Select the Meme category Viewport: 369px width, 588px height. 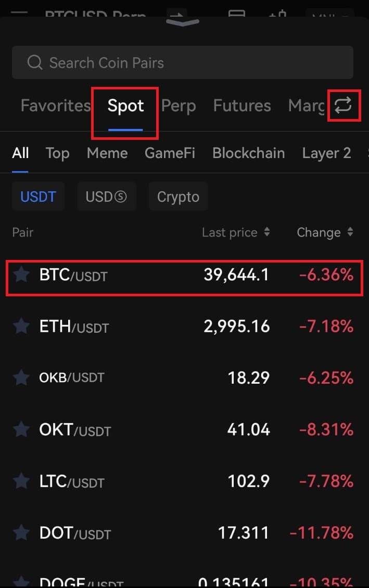(x=107, y=153)
